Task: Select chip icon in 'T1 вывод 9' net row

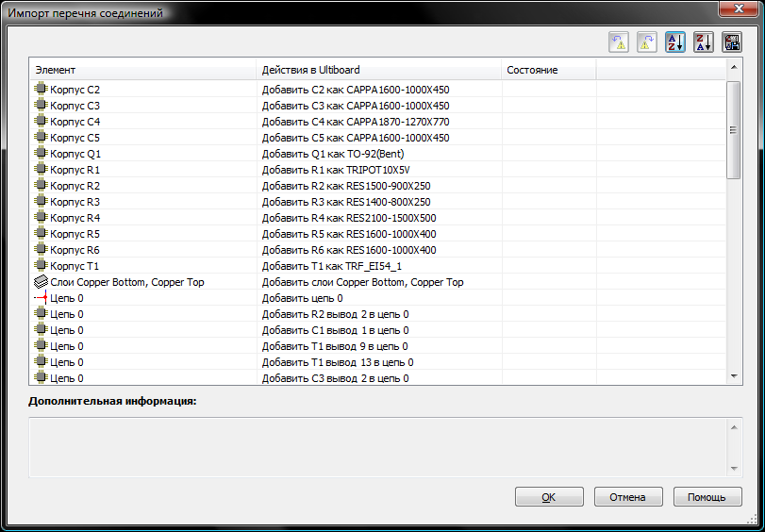Action: tap(41, 346)
